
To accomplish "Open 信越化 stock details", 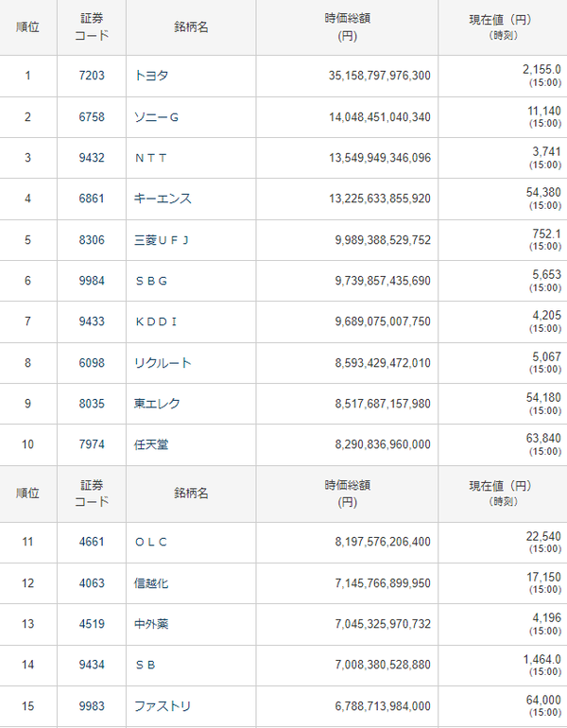I will click(151, 583).
